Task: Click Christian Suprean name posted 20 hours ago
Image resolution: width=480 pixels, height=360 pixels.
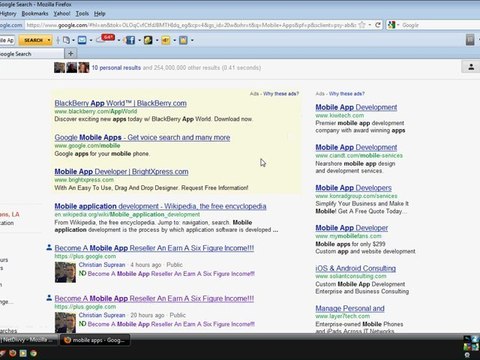Action: [x=102, y=315]
